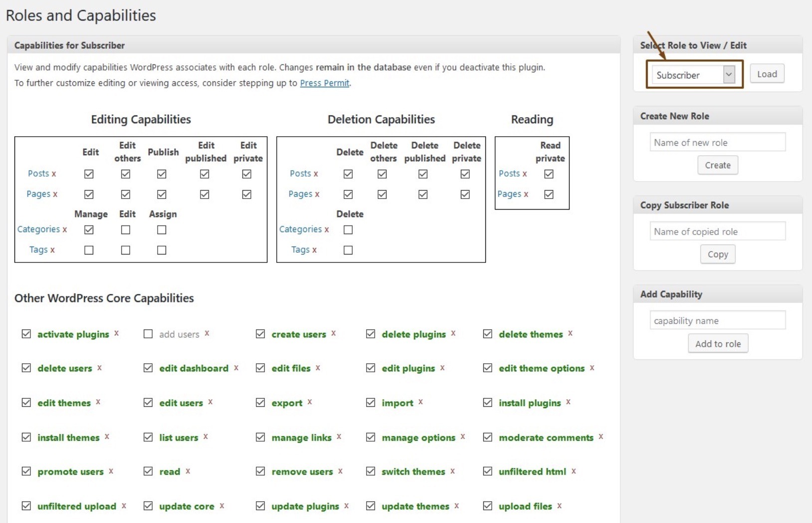Image resolution: width=812 pixels, height=523 pixels.
Task: Click the remove users capability label
Action: [x=302, y=472]
